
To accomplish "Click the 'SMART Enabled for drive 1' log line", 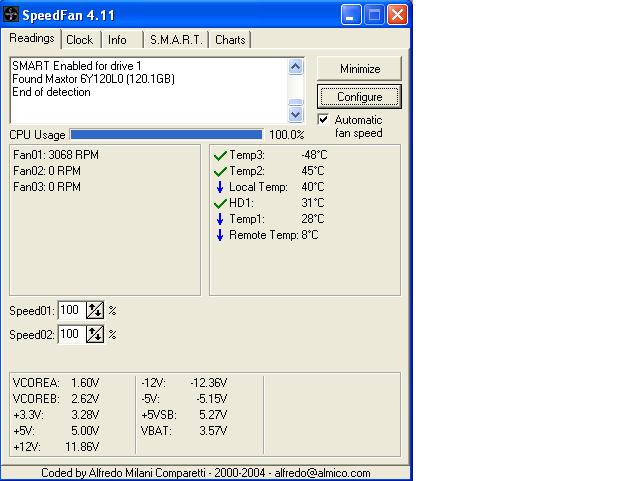I will [77, 66].
